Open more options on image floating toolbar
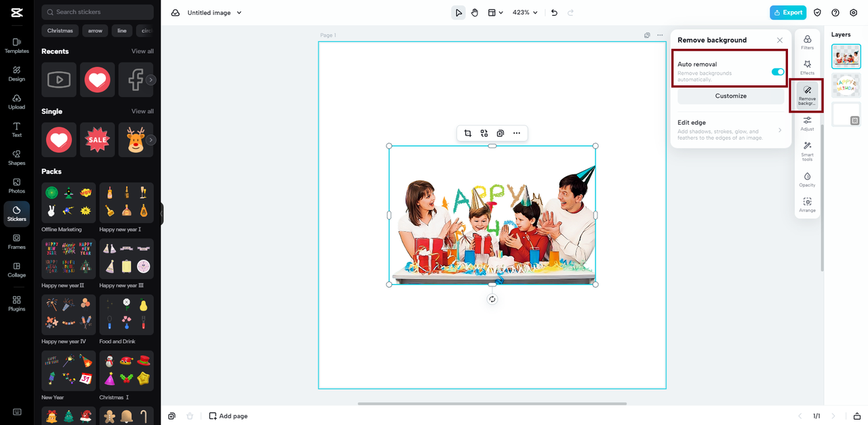Screen dimensions: 868x425 517,134
